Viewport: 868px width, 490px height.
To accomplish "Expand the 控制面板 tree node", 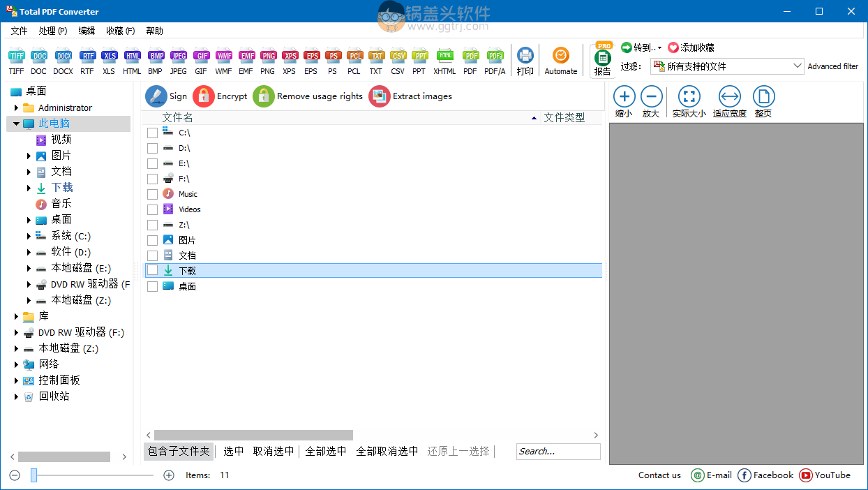I will pyautogui.click(x=16, y=380).
